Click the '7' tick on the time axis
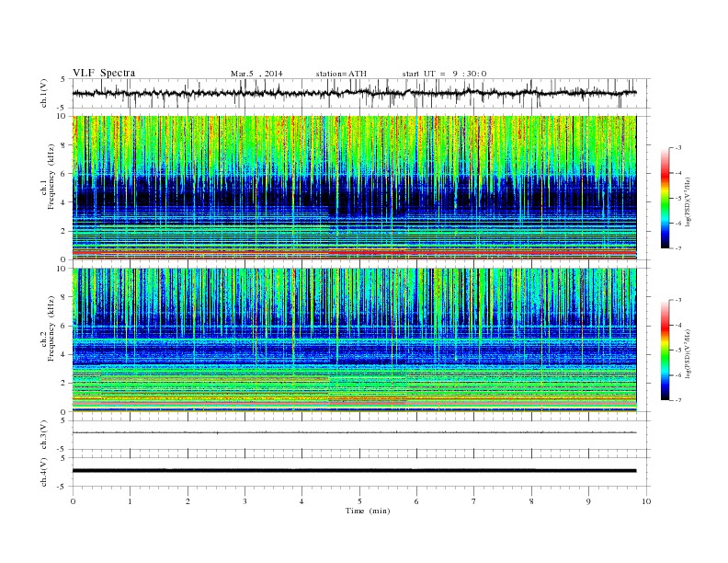Screen dimensions: 728x563 tap(474, 501)
